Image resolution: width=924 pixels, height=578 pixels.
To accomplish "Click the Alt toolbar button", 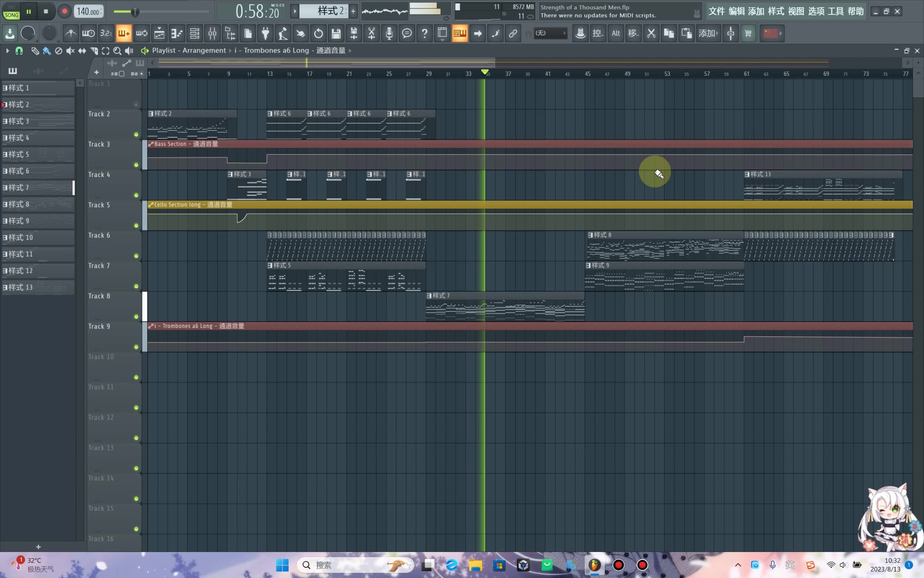I will (616, 33).
